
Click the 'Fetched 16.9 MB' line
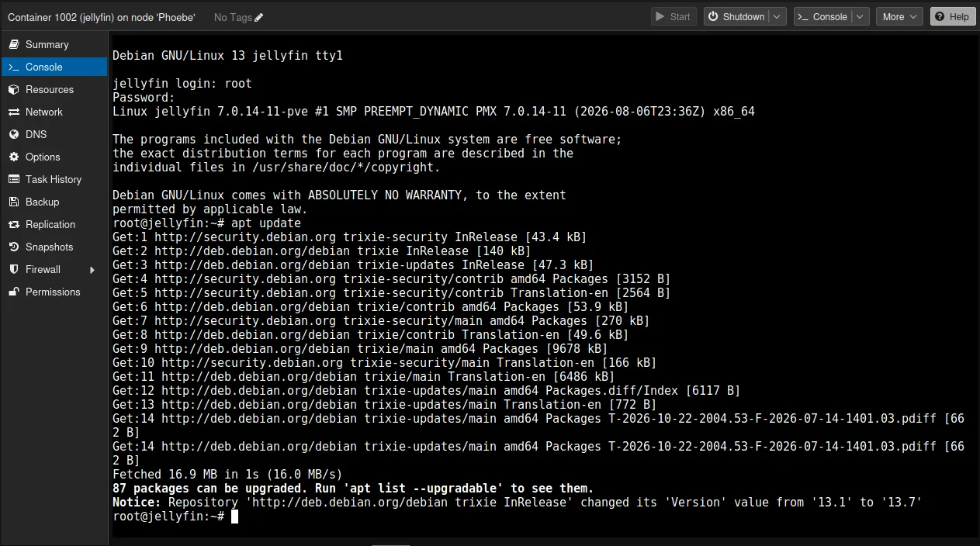(x=227, y=474)
